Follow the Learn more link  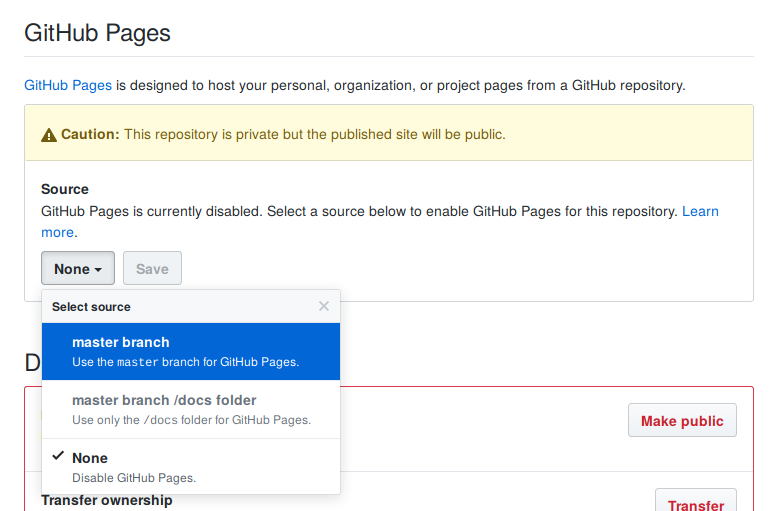coord(700,211)
